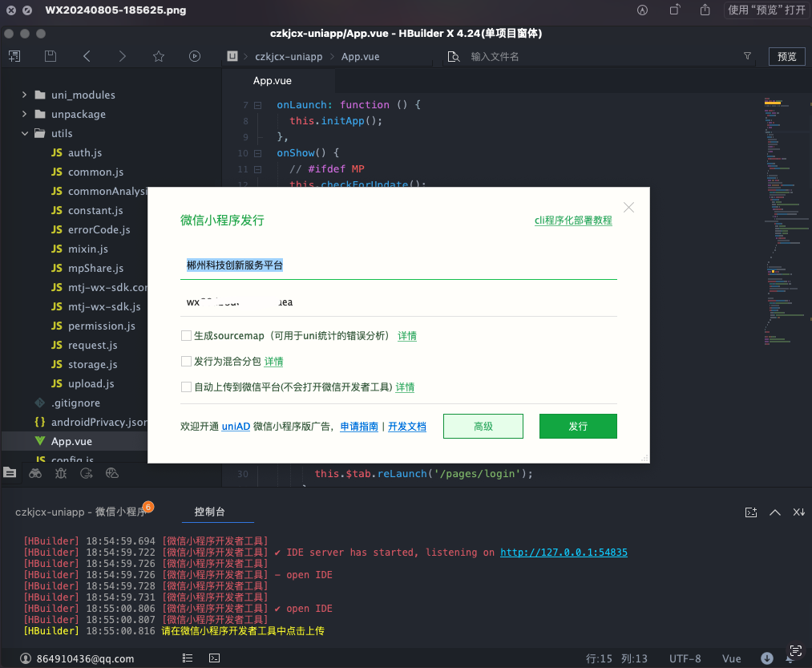812x668 pixels.
Task: Click the 输入文件名 search field
Action: 600,56
